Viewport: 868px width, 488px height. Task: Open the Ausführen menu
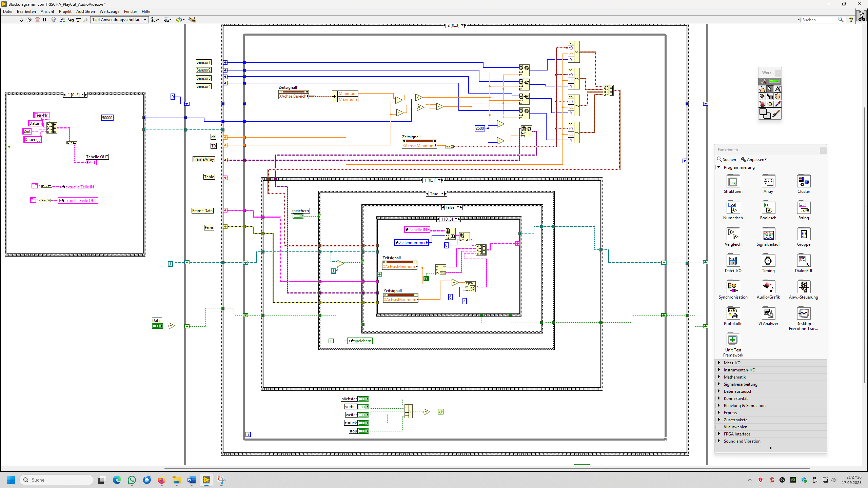(85, 12)
